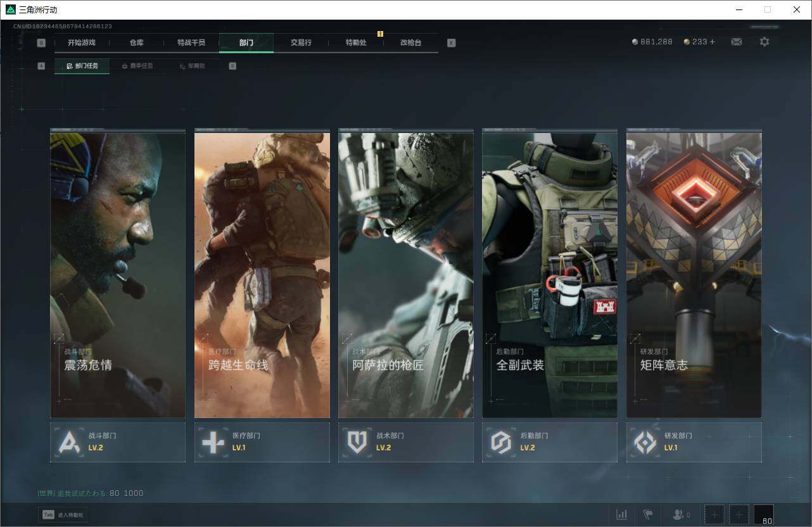Screen dimensions: 812x527
Task: Select the 改枪台 tab
Action: [x=410, y=42]
